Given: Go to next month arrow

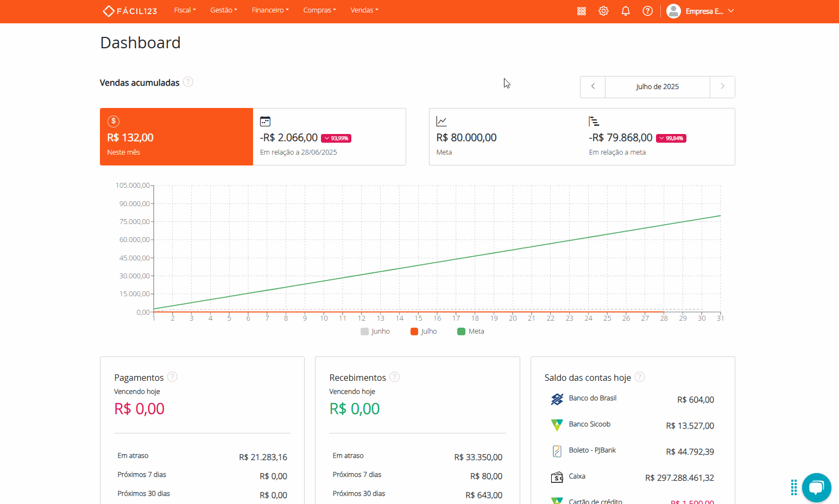Looking at the screenshot, I should coord(722,87).
